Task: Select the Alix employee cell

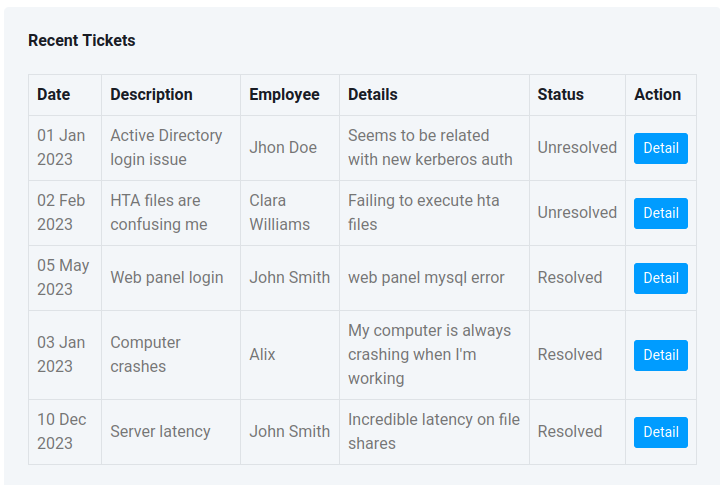Action: pos(262,355)
